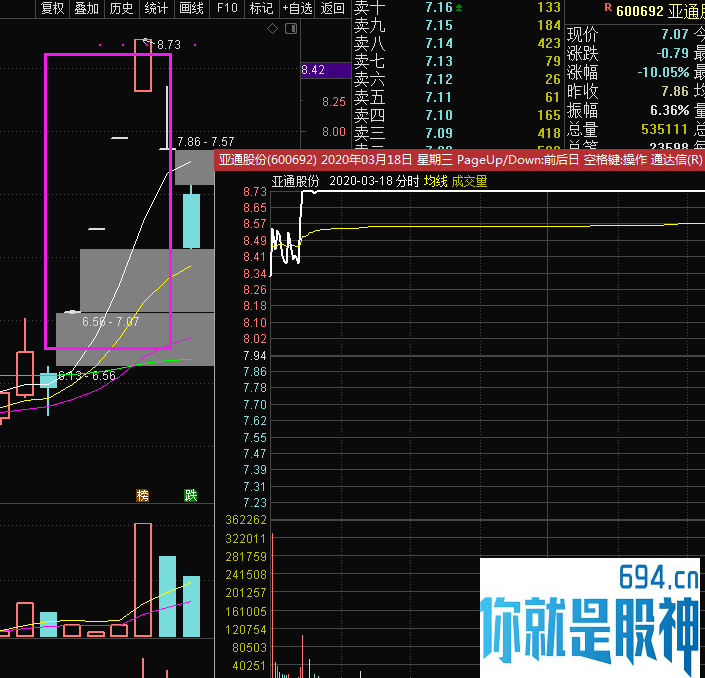The image size is (705, 678).
Task: Select the 标记 mark button
Action: click(261, 8)
